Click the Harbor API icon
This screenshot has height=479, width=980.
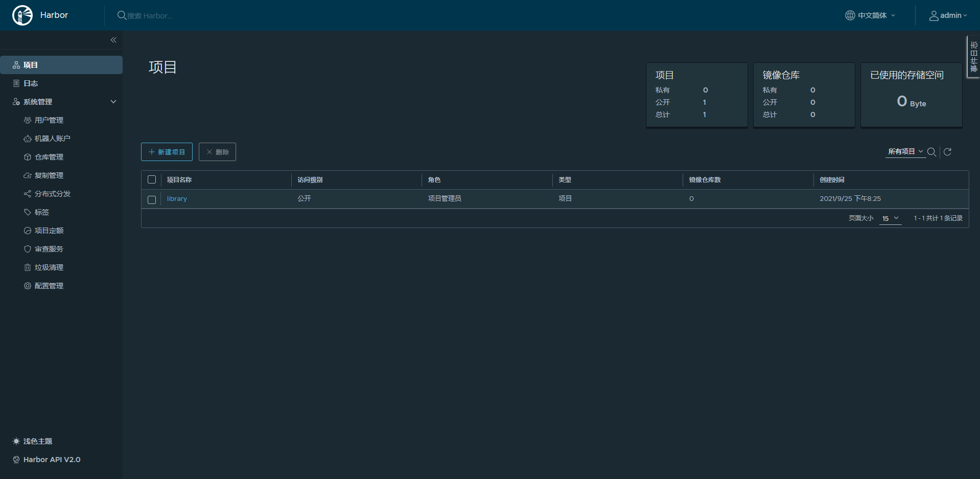click(16, 460)
